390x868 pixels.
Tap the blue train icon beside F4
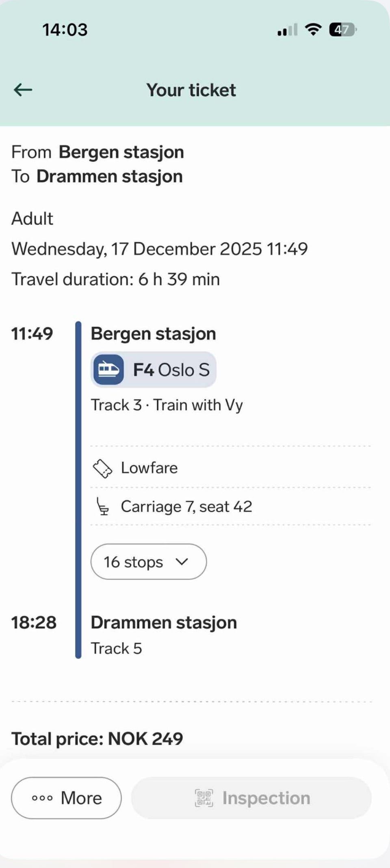pos(108,370)
